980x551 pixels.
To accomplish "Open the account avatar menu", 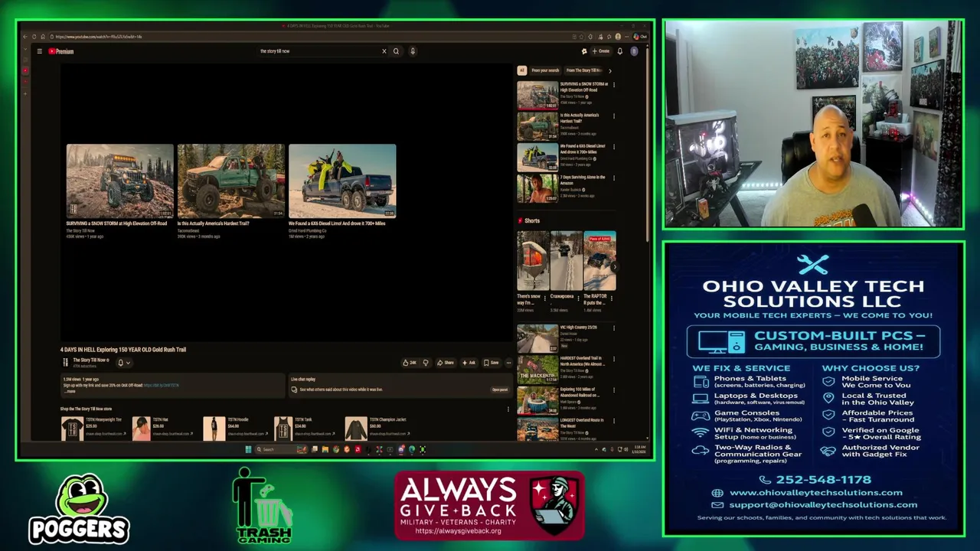I will click(x=634, y=51).
